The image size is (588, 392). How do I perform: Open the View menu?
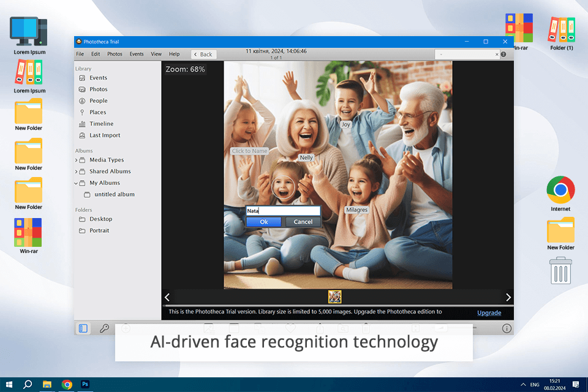(x=156, y=54)
